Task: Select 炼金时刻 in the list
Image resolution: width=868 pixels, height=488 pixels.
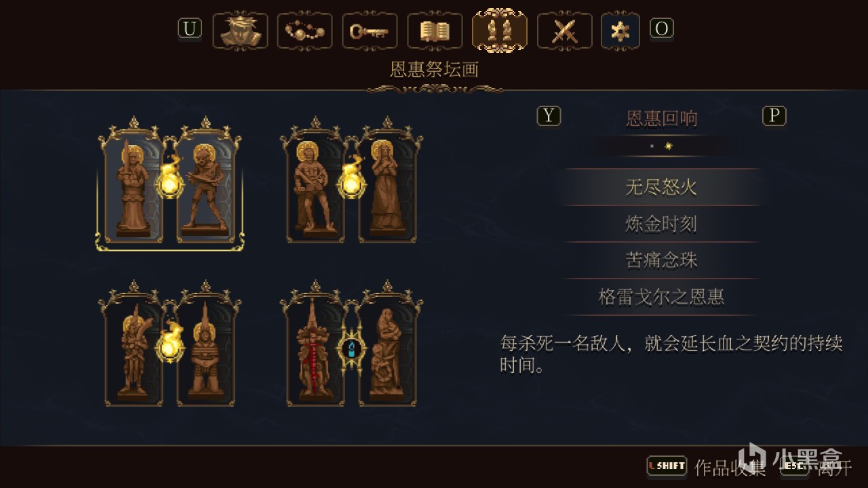Action: point(661,224)
